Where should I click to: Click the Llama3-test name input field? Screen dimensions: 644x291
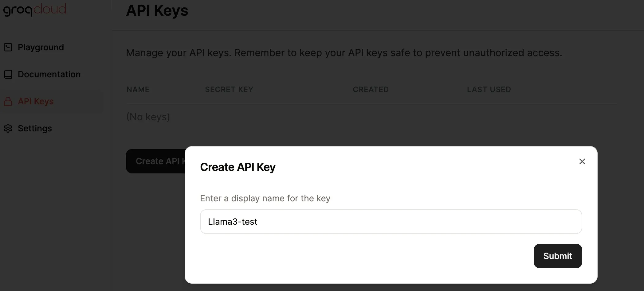pyautogui.click(x=391, y=221)
